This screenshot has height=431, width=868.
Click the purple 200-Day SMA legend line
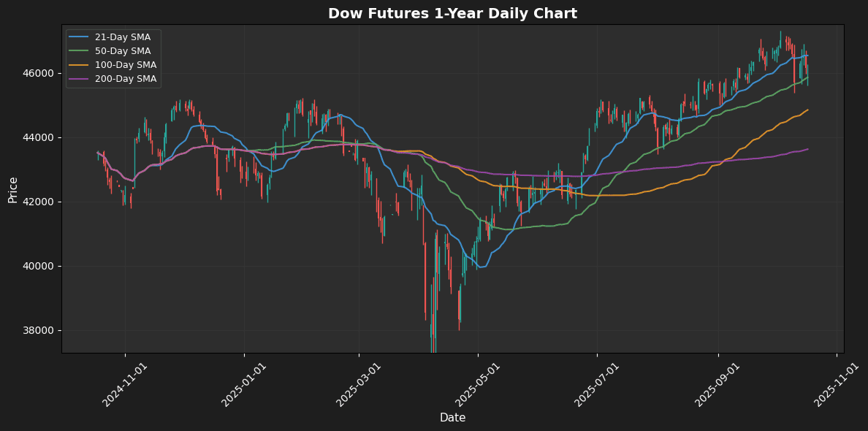(78, 79)
